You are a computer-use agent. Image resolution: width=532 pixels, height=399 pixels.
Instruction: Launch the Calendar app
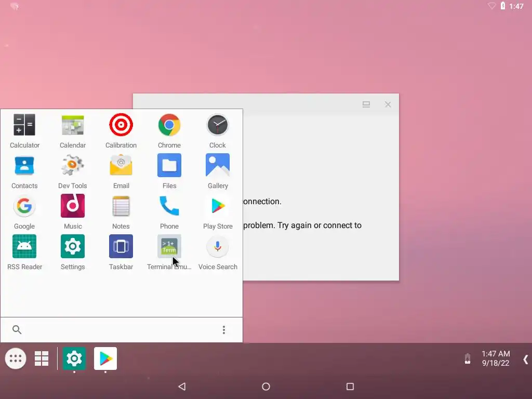[x=73, y=131]
